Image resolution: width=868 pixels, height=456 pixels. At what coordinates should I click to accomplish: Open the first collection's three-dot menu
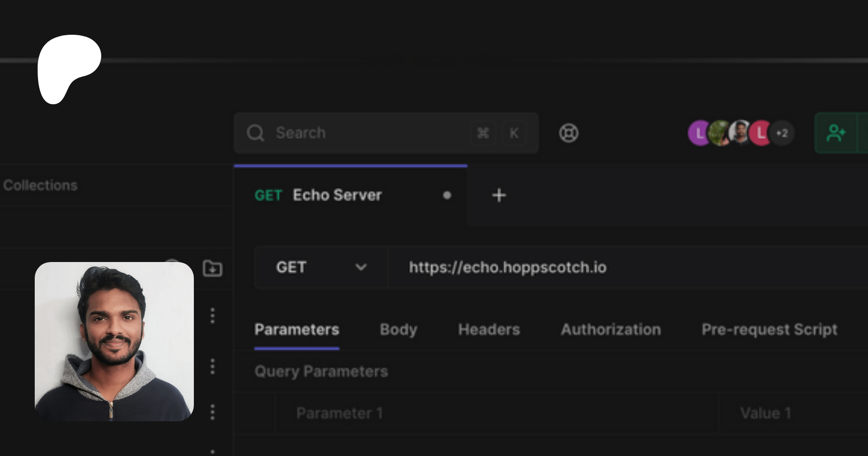tap(212, 316)
